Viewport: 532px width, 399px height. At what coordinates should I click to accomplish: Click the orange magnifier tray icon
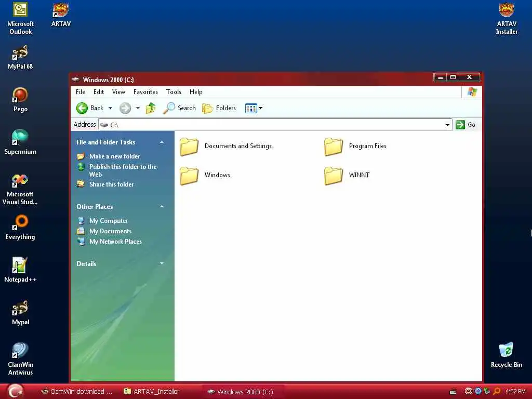point(497,391)
